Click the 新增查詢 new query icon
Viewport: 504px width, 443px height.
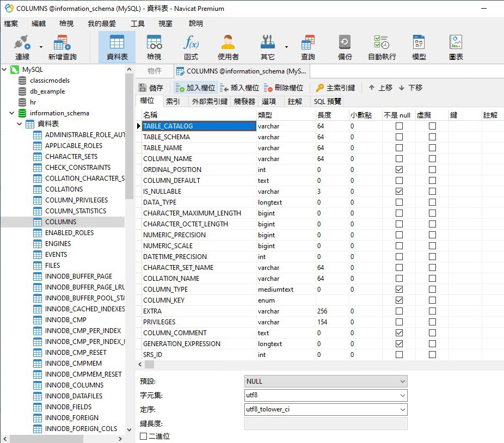62,46
